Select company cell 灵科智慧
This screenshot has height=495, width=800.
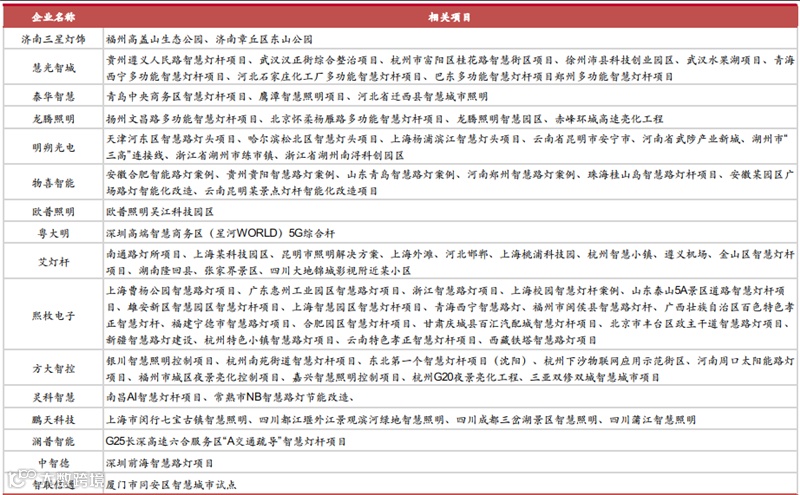coord(53,397)
